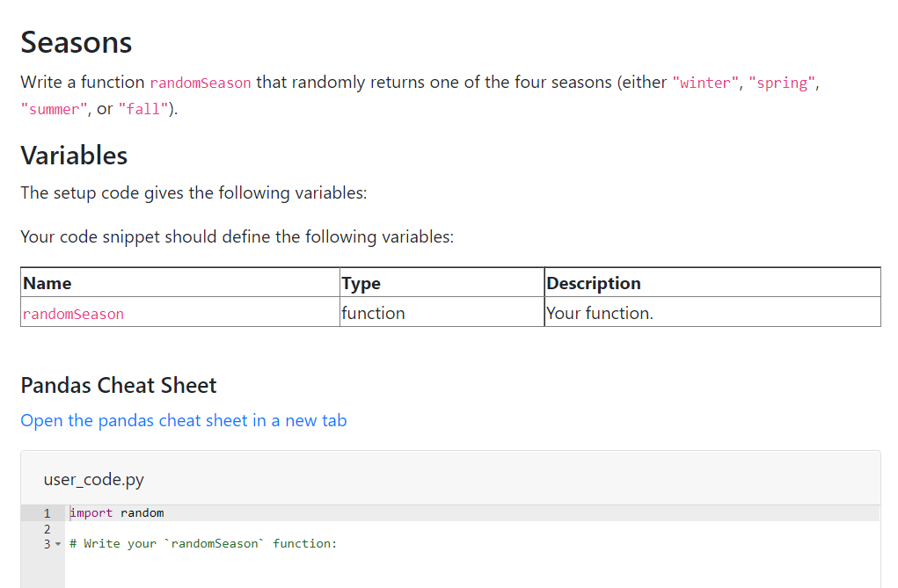Click the 'Seasons' heading

(x=77, y=42)
